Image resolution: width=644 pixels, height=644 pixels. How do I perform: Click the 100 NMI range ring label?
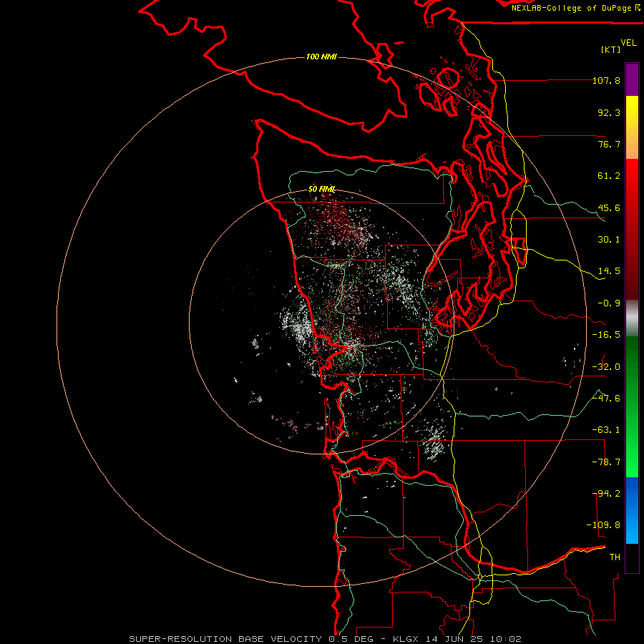click(x=321, y=57)
